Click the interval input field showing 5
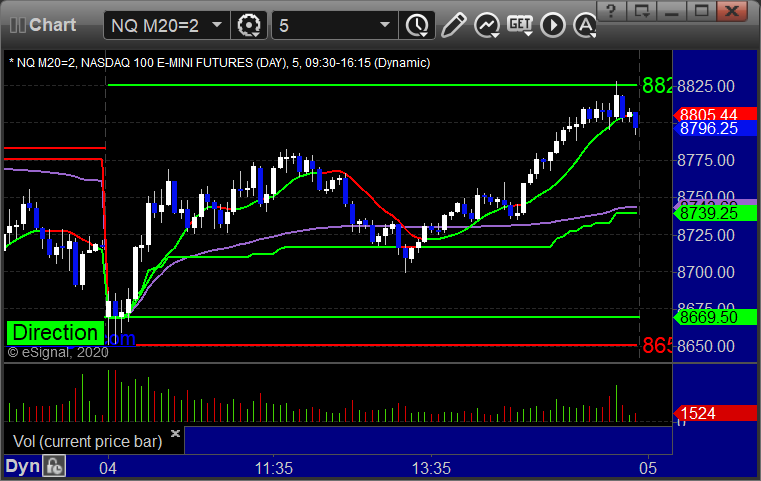The width and height of the screenshot is (761, 481). 324,25
